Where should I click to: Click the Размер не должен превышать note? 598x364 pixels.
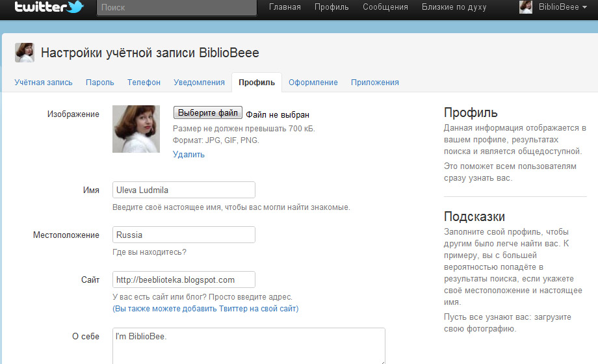[244, 129]
